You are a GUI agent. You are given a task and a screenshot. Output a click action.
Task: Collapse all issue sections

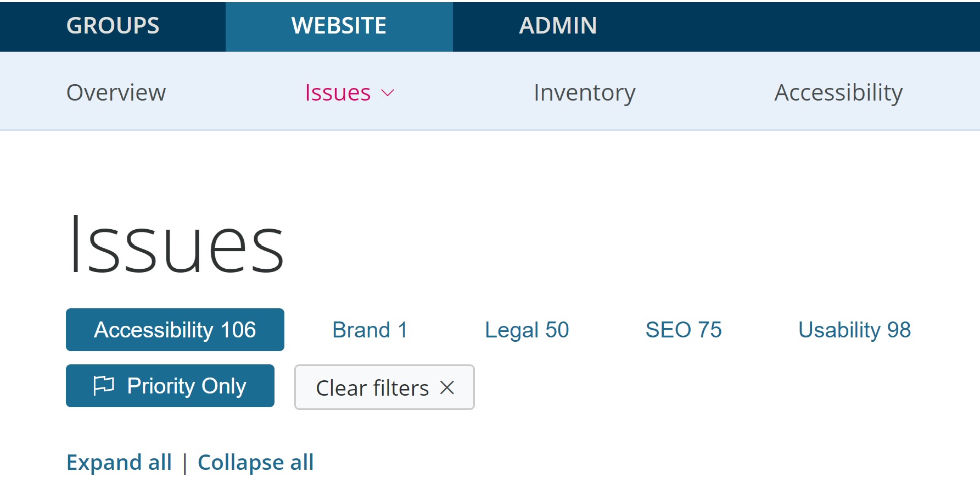(x=255, y=462)
